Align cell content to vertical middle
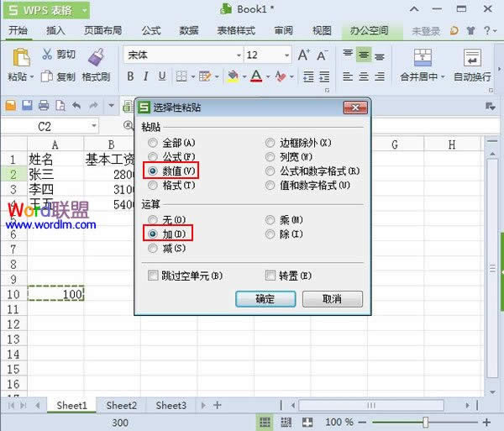The width and height of the screenshot is (504, 431). tap(364, 55)
